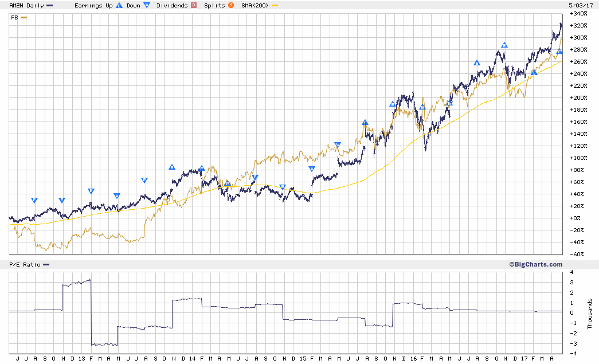Screen dimensions: 599x364
Task: Select the October 2012 earnings down marker
Action: [x=62, y=200]
